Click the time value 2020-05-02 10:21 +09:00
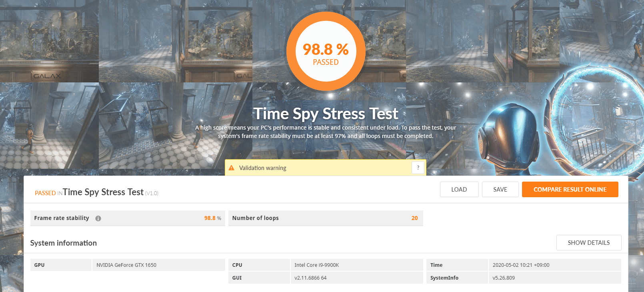The image size is (644, 292). point(521,265)
